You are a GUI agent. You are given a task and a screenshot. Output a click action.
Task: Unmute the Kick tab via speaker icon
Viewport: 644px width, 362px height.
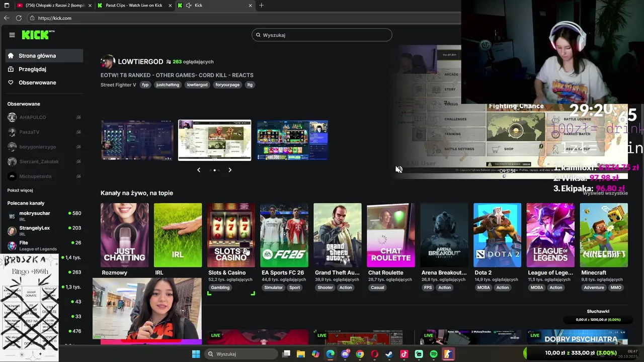pyautogui.click(x=189, y=6)
